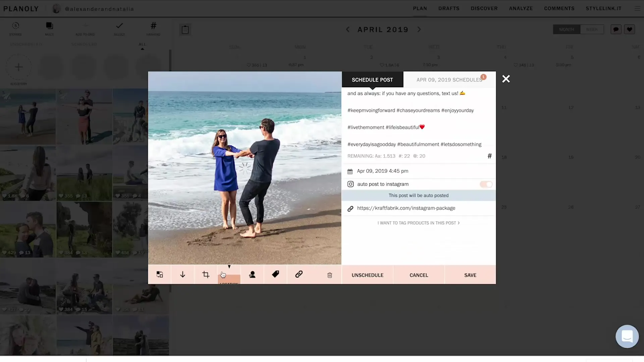The image size is (644, 362).
Task: Click the 7:10 pm calendar entry
Action: (x=430, y=65)
